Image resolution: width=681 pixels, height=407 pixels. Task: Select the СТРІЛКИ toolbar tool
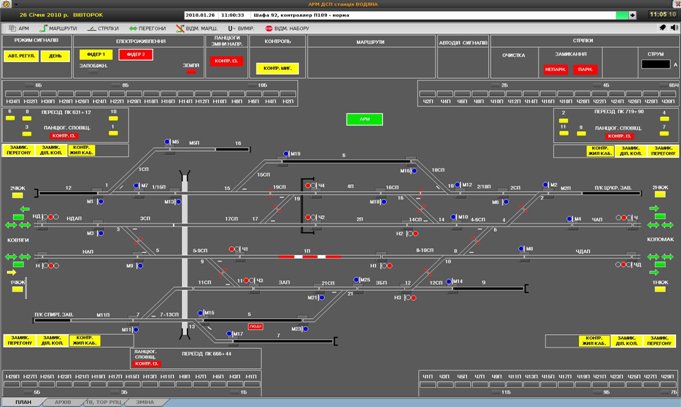tap(111, 30)
